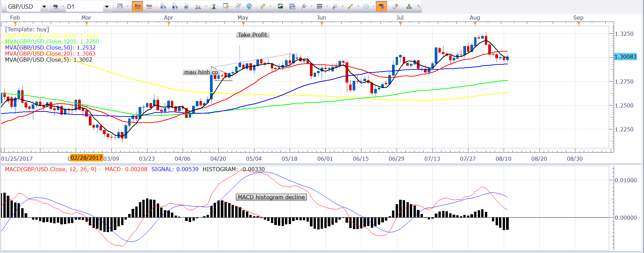Open the D1 timeframe dropdown
Image resolution: width=644 pixels, height=253 pixels.
(107, 7)
